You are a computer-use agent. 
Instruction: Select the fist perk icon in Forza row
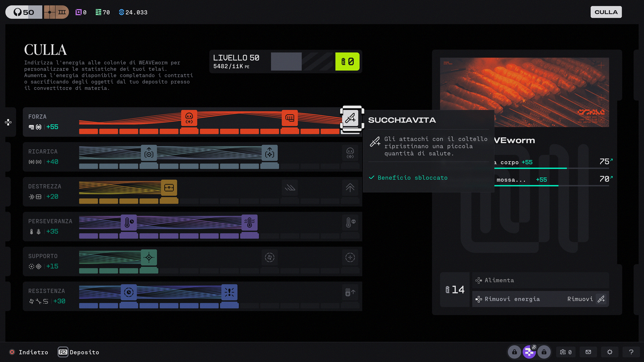click(x=290, y=118)
